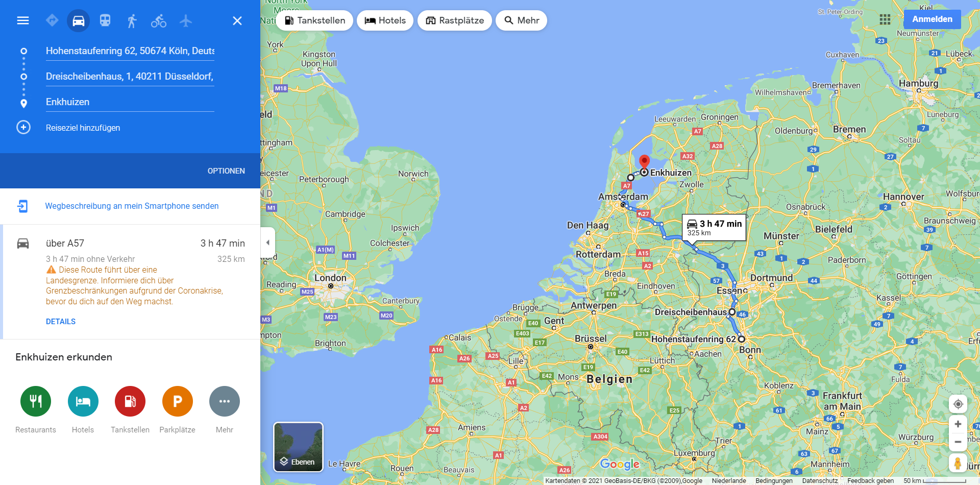The height and width of the screenshot is (485, 980).
Task: Open the main hamburger menu
Action: point(23,20)
